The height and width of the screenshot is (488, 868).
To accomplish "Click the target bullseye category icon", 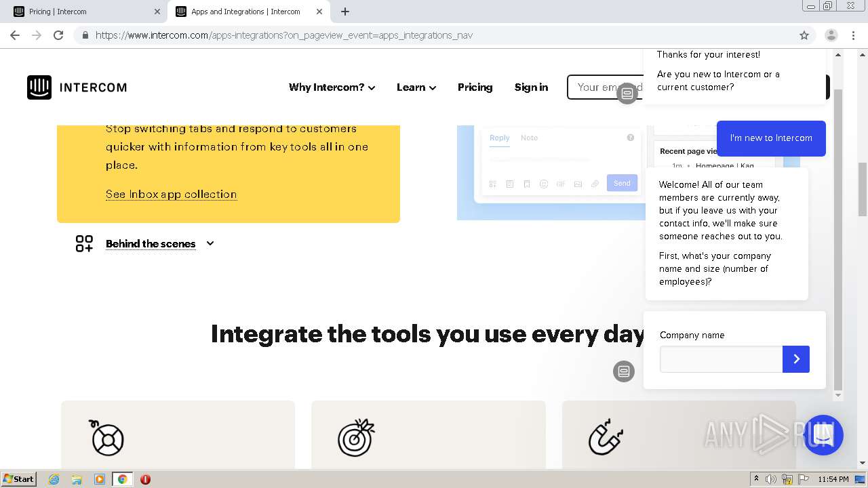I will click(356, 437).
